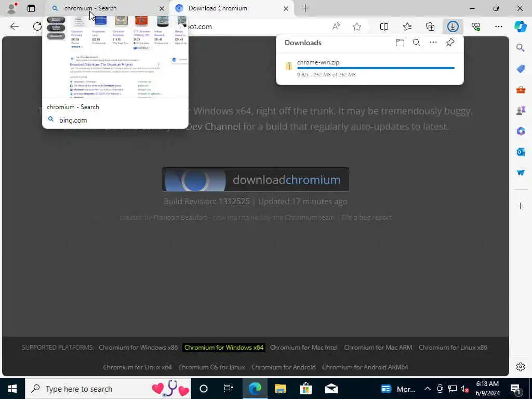Open the notification center icon
The image size is (532, 399).
pos(515,389)
